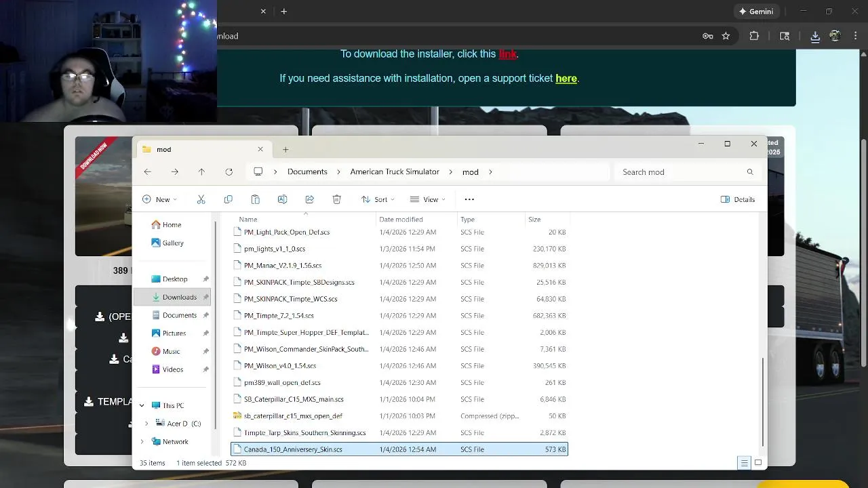Click Gemini button in Chrome
Viewport: 868px width, 488px height.
pos(756,12)
